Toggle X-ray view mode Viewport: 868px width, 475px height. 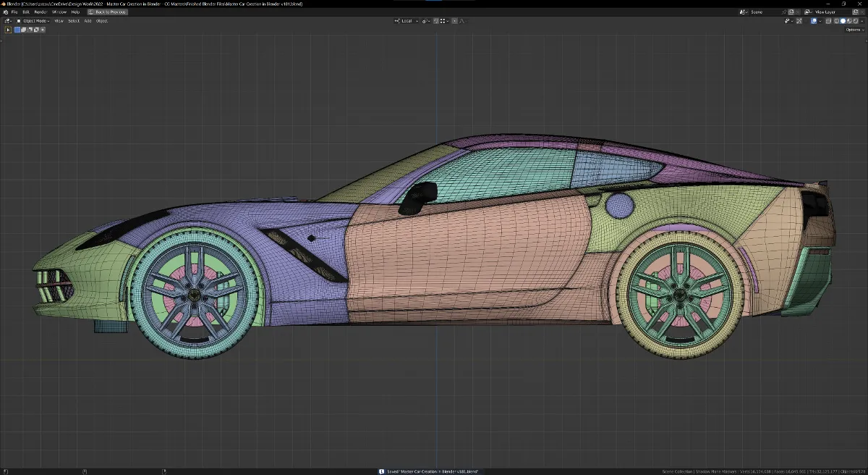click(x=828, y=21)
